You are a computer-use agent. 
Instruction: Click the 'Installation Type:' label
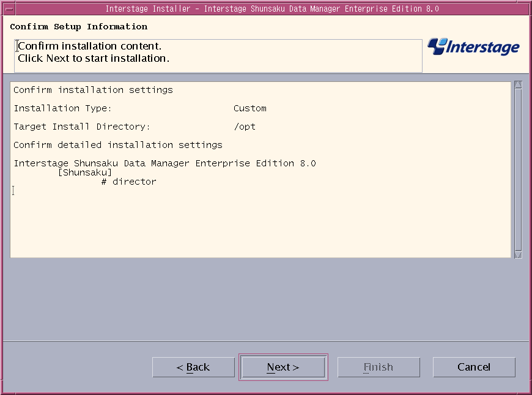click(x=62, y=108)
